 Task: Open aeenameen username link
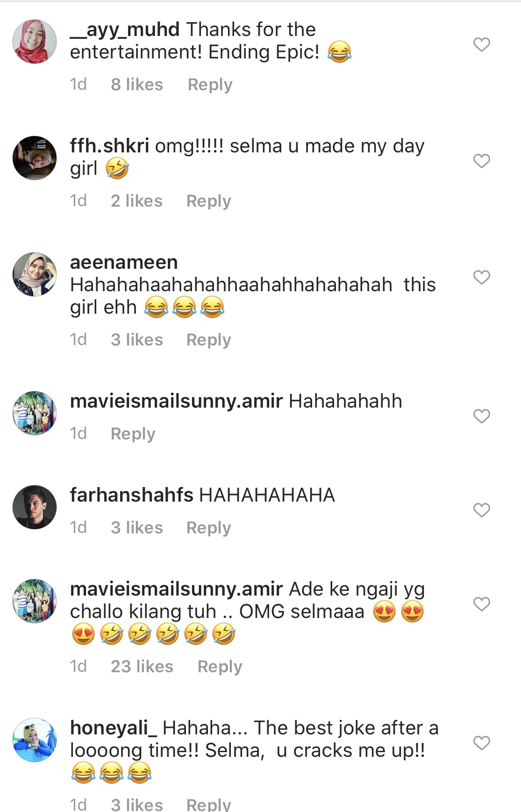pyautogui.click(x=124, y=262)
